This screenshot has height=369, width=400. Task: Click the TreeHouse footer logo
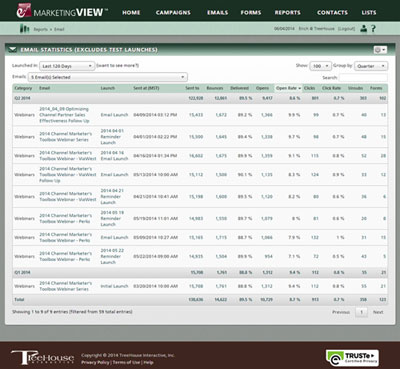point(42,358)
